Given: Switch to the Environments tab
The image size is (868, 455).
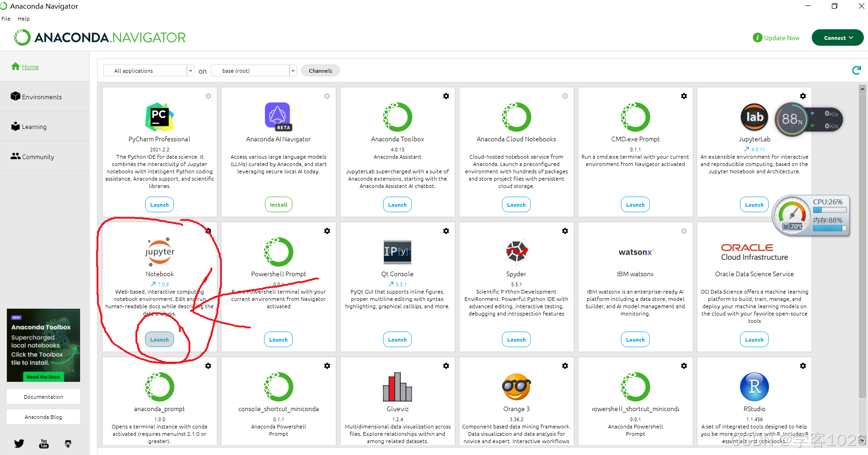Looking at the screenshot, I should click(x=44, y=96).
